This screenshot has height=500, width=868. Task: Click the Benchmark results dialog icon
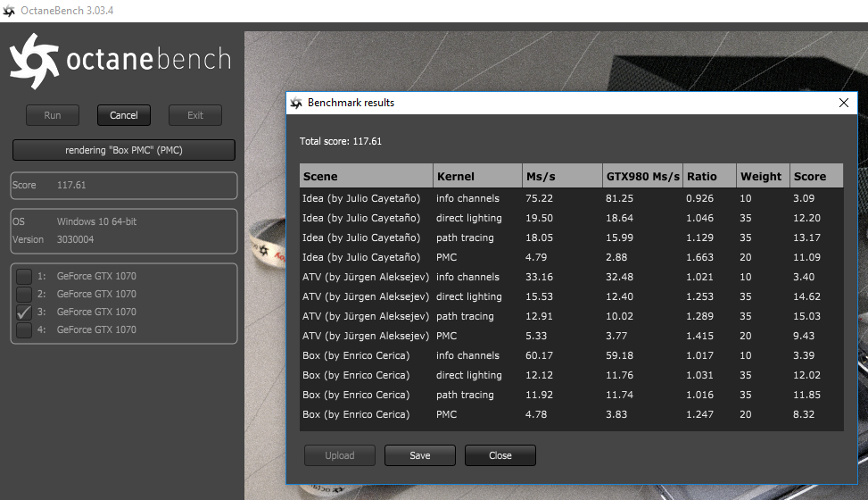tap(296, 103)
